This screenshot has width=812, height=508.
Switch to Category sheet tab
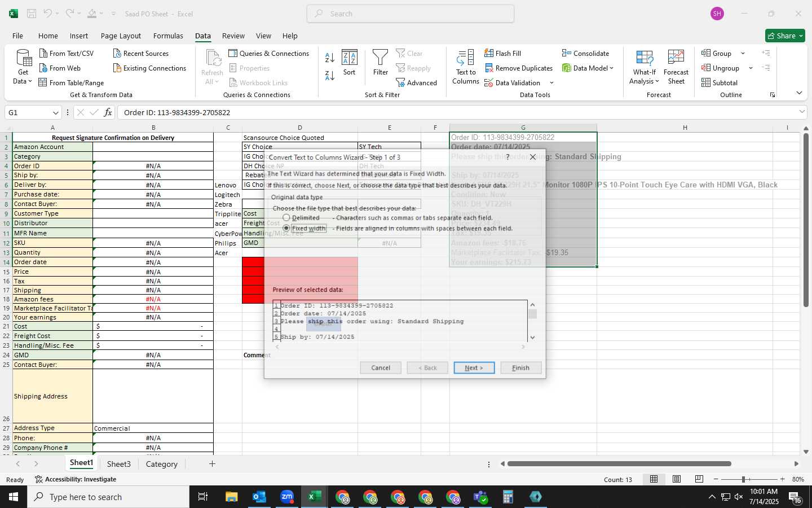point(162,464)
